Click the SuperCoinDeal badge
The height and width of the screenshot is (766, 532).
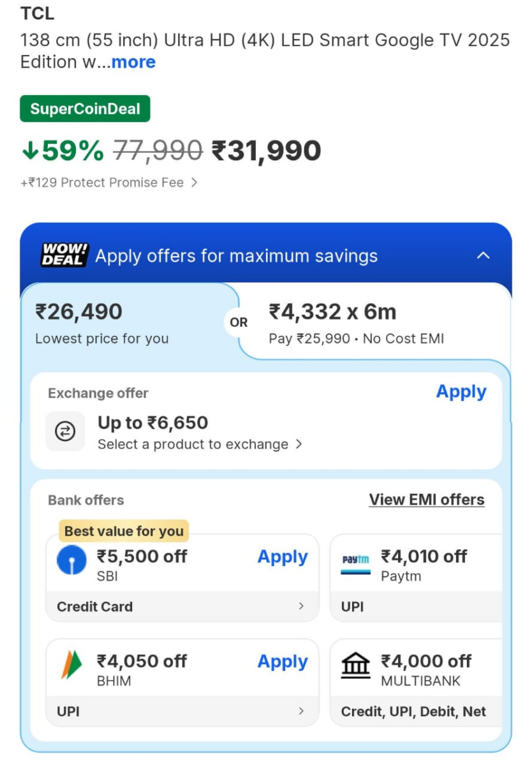[85, 109]
